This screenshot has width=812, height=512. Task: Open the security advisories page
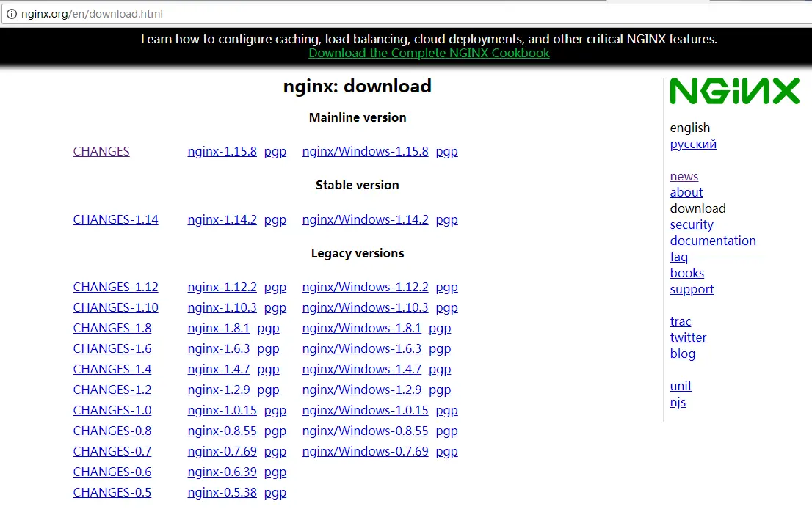point(691,224)
